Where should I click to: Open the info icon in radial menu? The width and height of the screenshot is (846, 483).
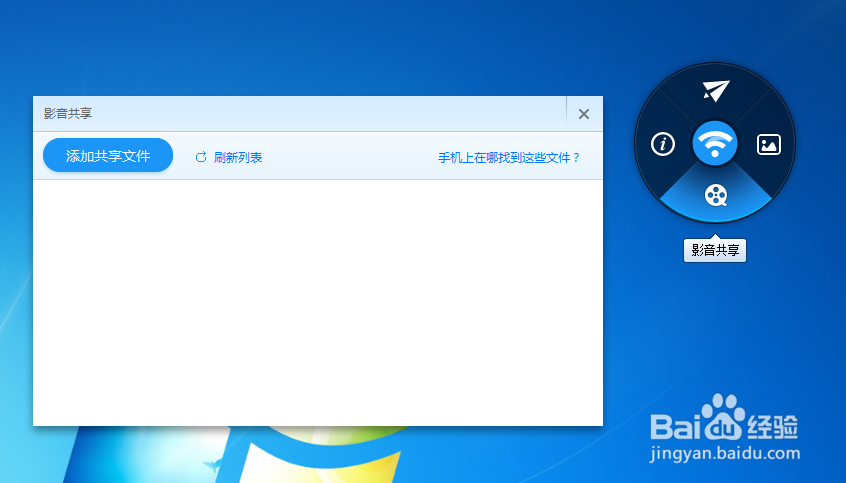[663, 144]
